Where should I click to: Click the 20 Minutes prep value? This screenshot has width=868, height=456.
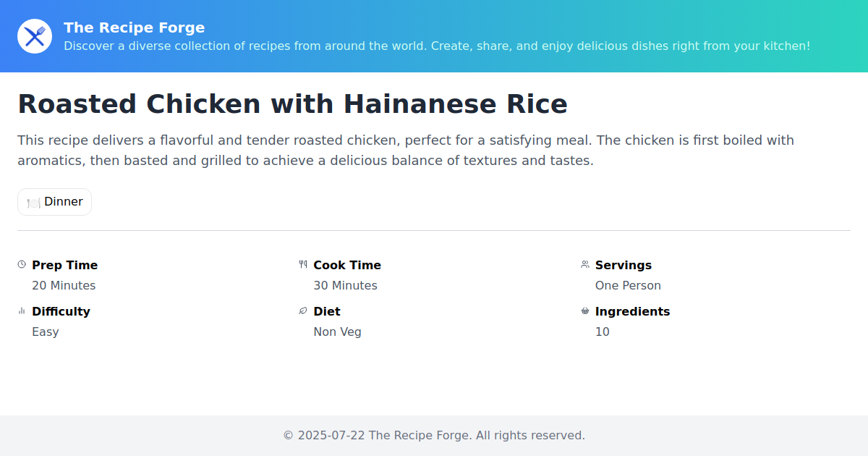click(x=64, y=285)
